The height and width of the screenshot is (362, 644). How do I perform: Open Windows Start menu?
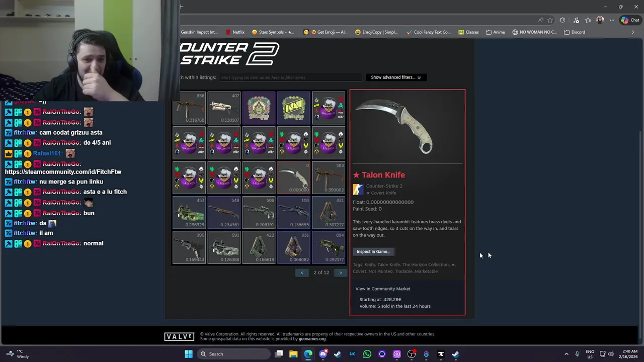(189, 354)
